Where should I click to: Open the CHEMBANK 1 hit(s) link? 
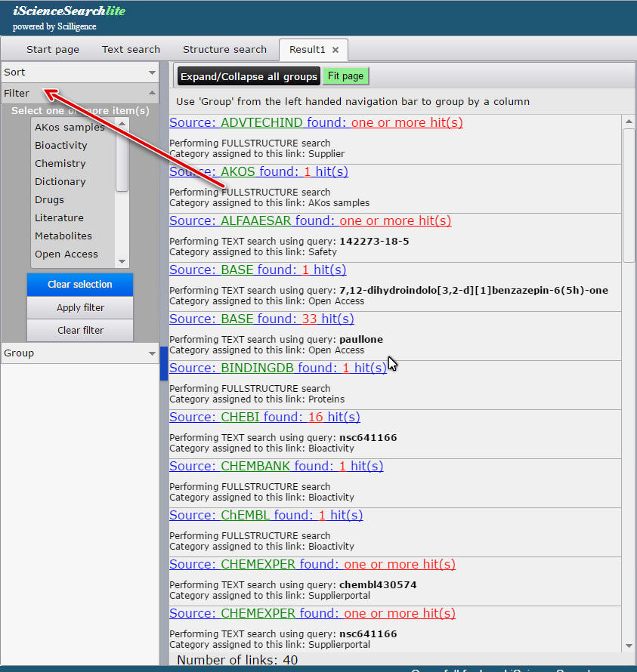click(277, 466)
